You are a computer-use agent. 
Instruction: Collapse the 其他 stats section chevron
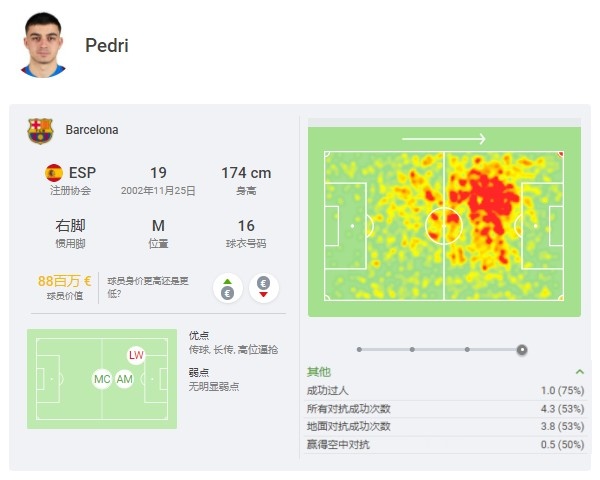point(580,372)
